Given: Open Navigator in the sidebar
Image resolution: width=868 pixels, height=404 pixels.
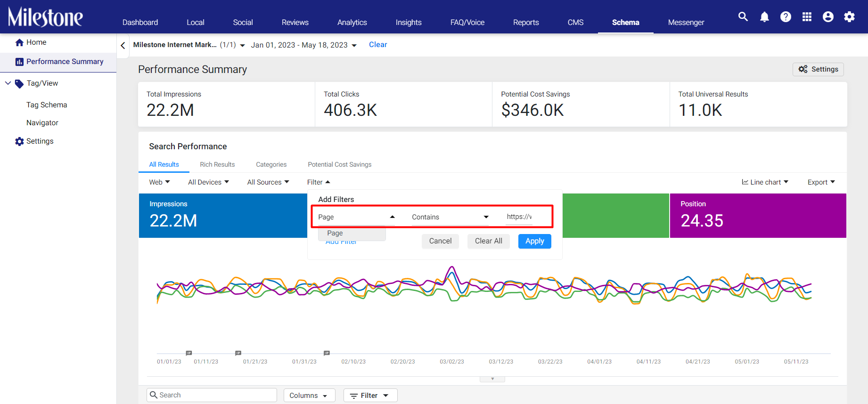Looking at the screenshot, I should 42,123.
